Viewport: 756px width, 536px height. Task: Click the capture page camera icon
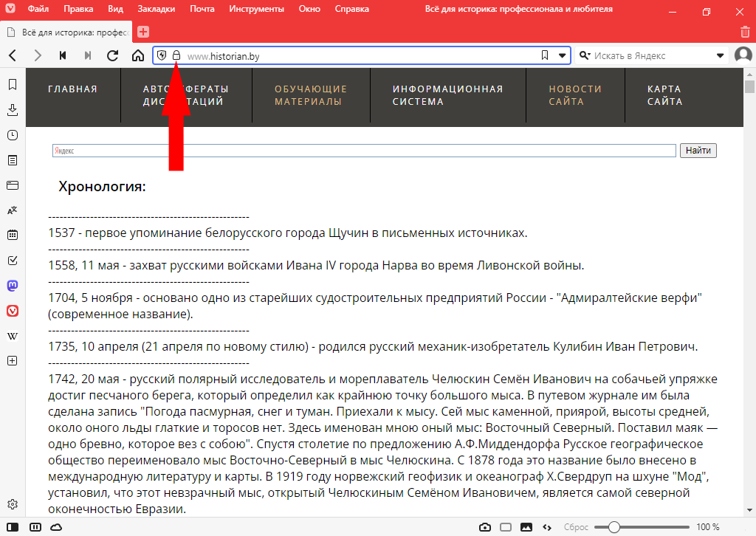pos(485,527)
